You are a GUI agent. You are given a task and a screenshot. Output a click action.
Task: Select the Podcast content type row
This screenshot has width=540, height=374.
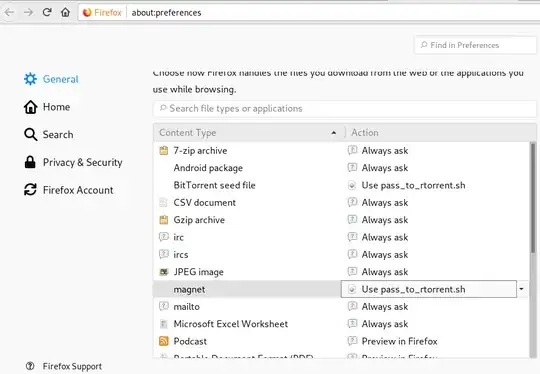click(x=342, y=342)
